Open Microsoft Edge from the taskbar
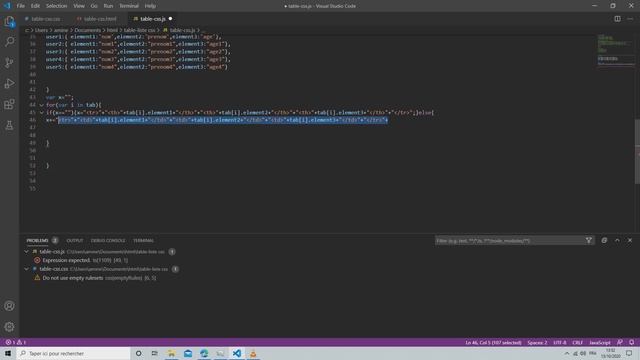This screenshot has width=640, height=360. click(204, 353)
